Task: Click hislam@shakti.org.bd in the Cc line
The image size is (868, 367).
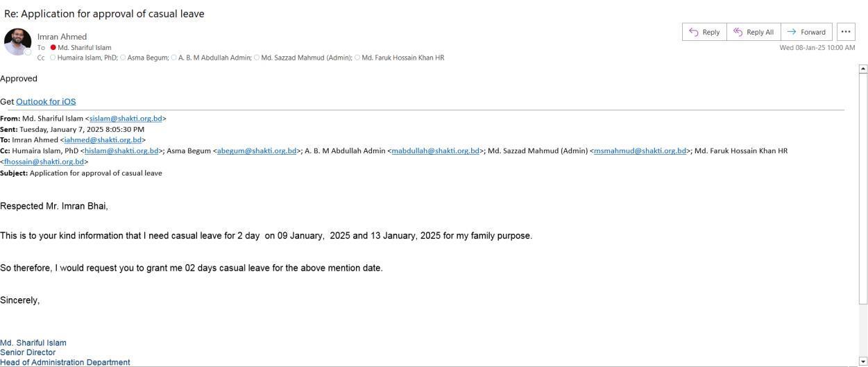Action: (x=121, y=151)
